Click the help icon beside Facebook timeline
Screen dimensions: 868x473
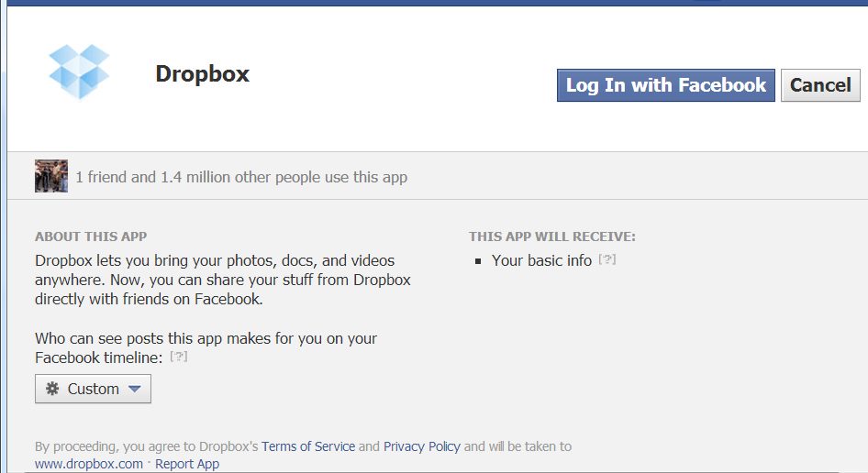coord(178,357)
